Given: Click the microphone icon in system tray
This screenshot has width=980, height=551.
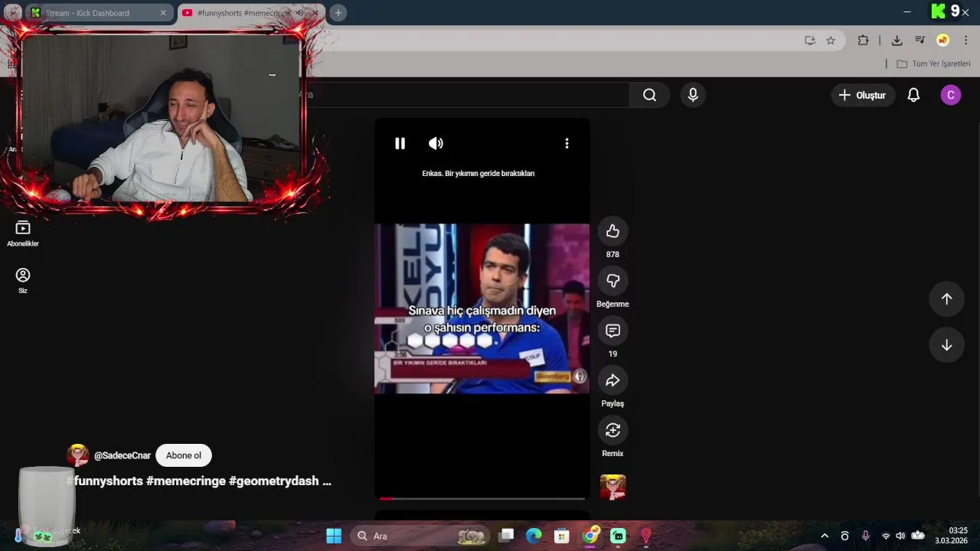Looking at the screenshot, I should click(866, 536).
